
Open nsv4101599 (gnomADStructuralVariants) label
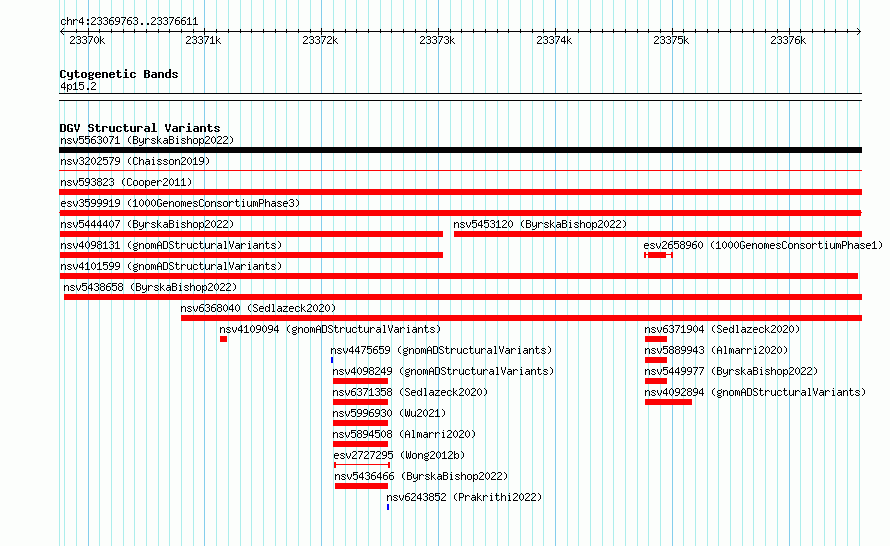click(171, 266)
